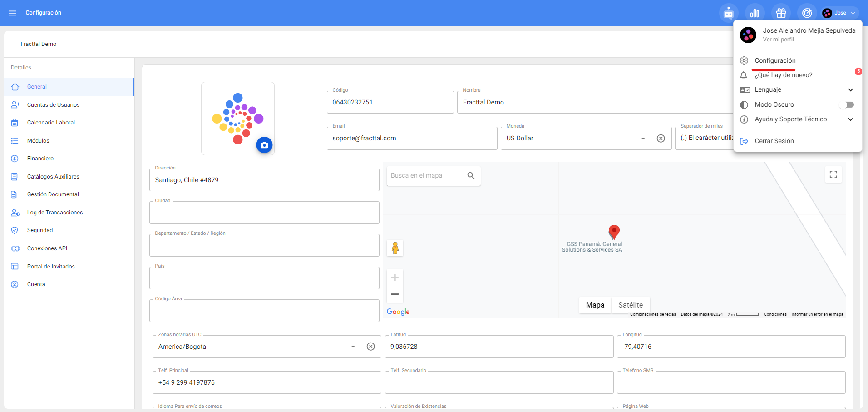The height and width of the screenshot is (412, 868).
Task: Select Cerrar Sesión from the user menu
Action: (774, 141)
